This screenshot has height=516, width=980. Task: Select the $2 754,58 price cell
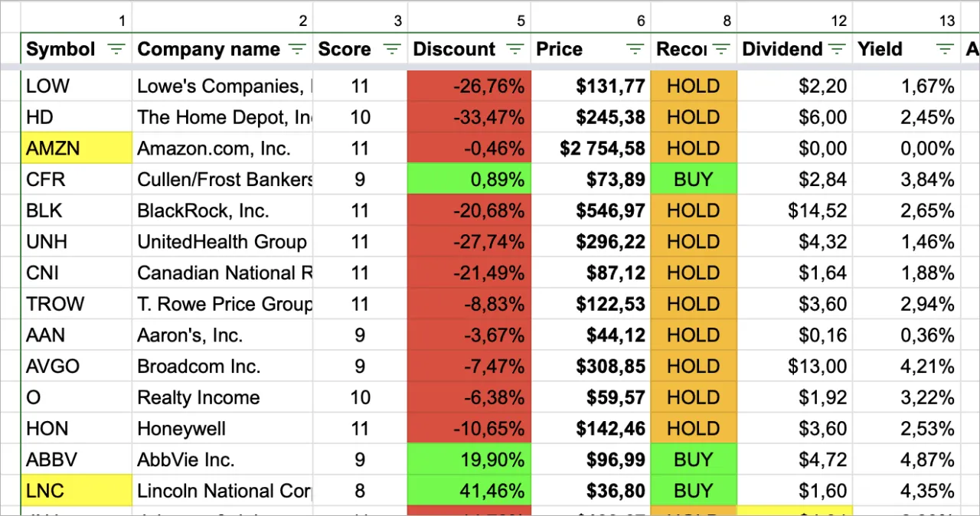[590, 149]
